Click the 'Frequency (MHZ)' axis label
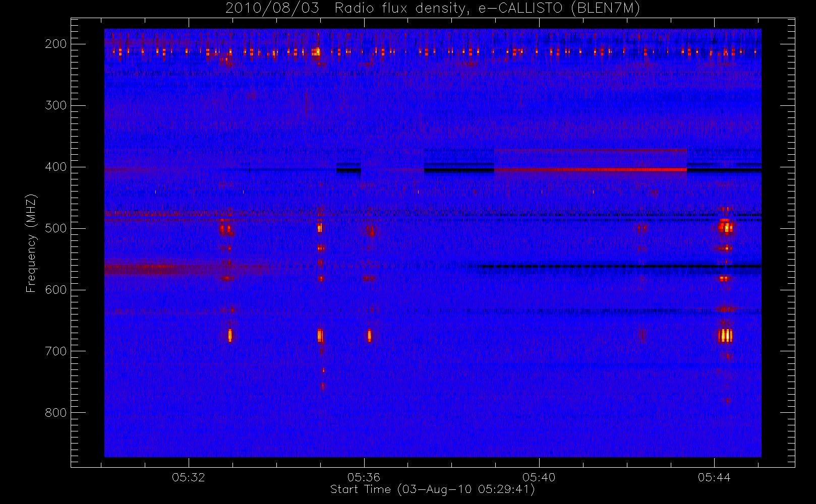 (31, 243)
